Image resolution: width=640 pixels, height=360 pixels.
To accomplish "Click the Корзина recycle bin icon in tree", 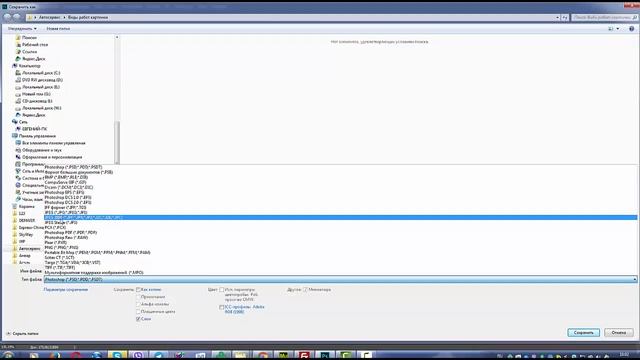I will click(x=15, y=207).
